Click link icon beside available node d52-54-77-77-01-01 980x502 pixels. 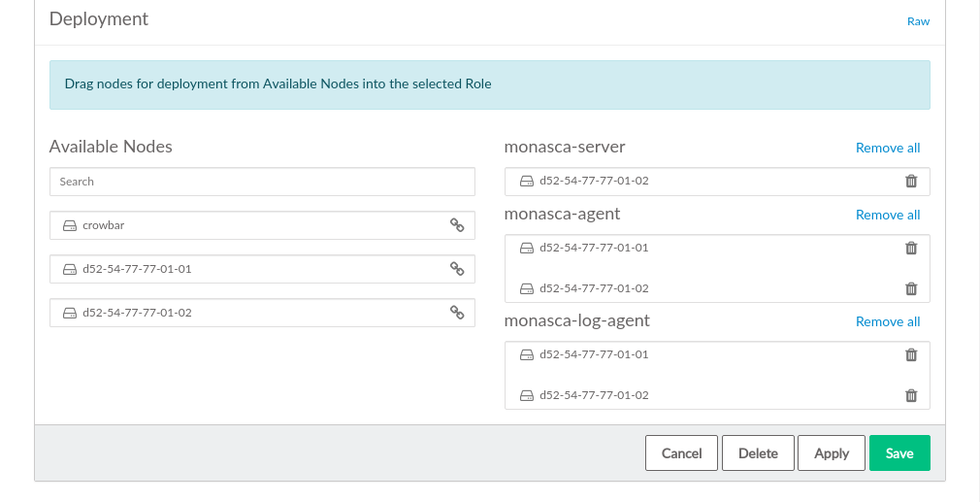click(x=457, y=269)
